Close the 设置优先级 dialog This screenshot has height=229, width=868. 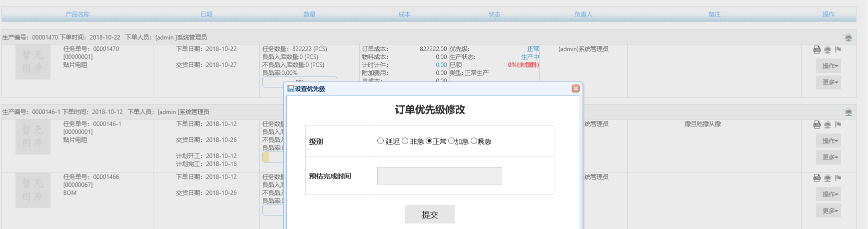575,88
